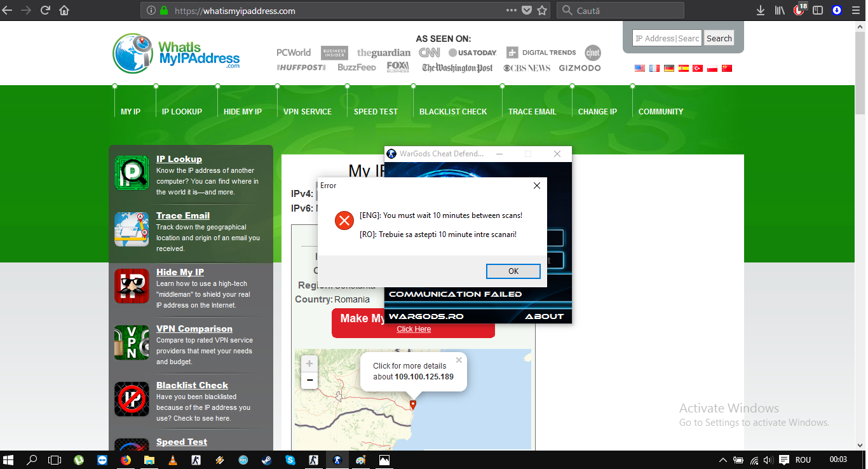Toggle the Firefox sidebar view

point(818,10)
